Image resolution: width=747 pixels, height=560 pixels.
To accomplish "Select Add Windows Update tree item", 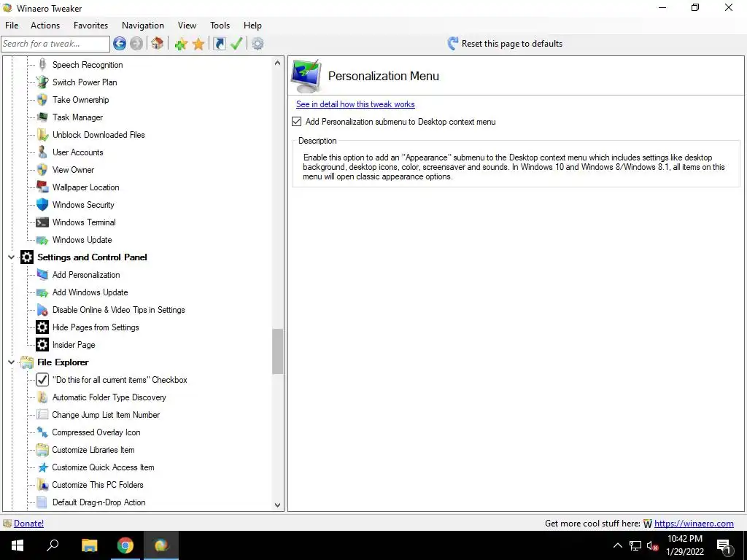I will (90, 292).
